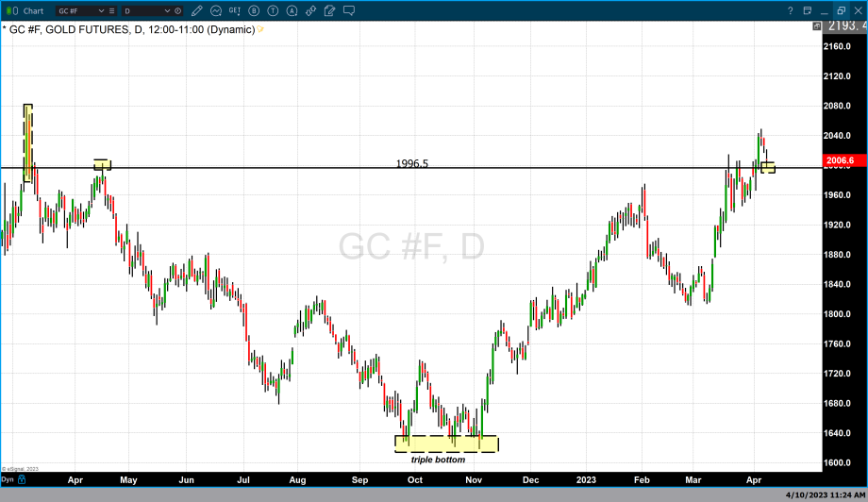868x502 pixels.
Task: Open the interval clock settings icon
Action: coord(179,10)
